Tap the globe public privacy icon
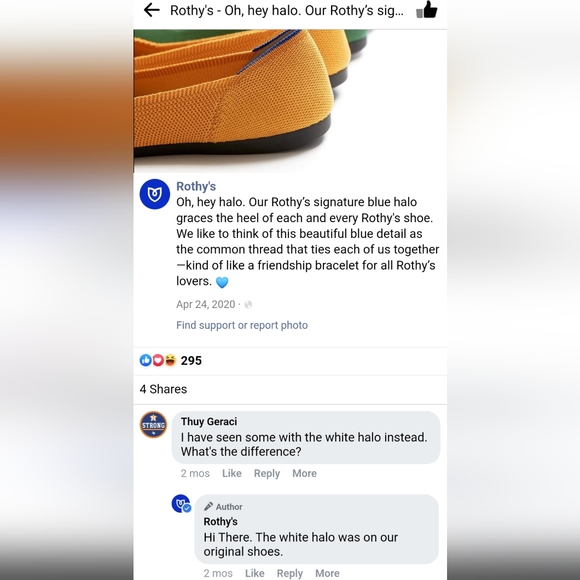Screen dimensions: 580x580 pyautogui.click(x=248, y=304)
